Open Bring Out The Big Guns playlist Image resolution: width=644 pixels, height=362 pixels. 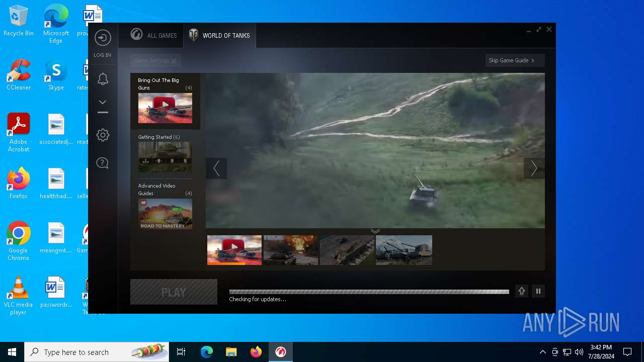pos(165,101)
